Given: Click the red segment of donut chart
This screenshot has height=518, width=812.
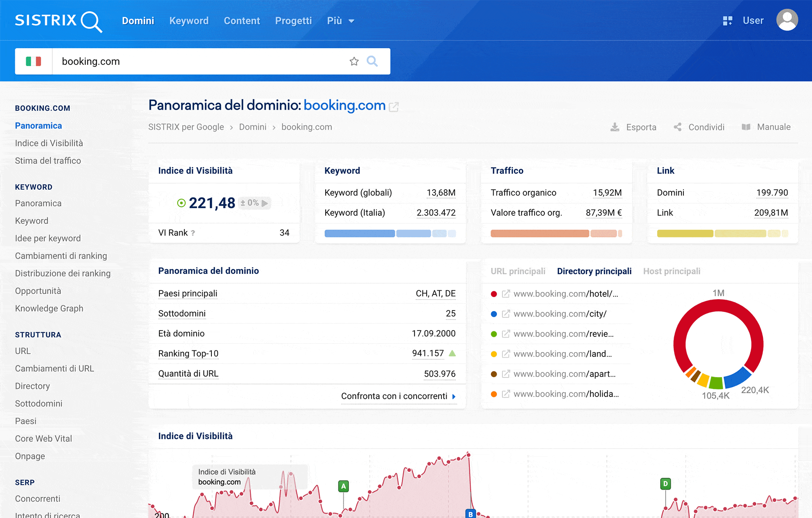Looking at the screenshot, I should pos(719,306).
